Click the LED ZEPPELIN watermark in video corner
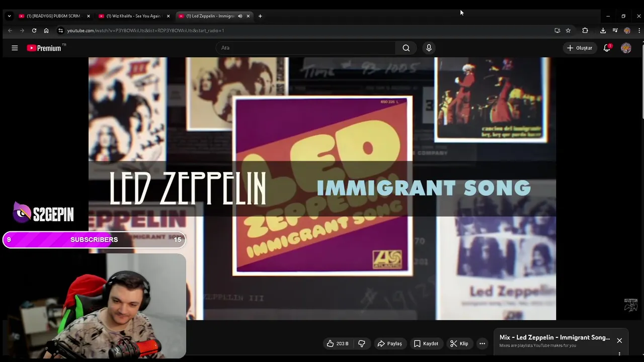 click(631, 305)
